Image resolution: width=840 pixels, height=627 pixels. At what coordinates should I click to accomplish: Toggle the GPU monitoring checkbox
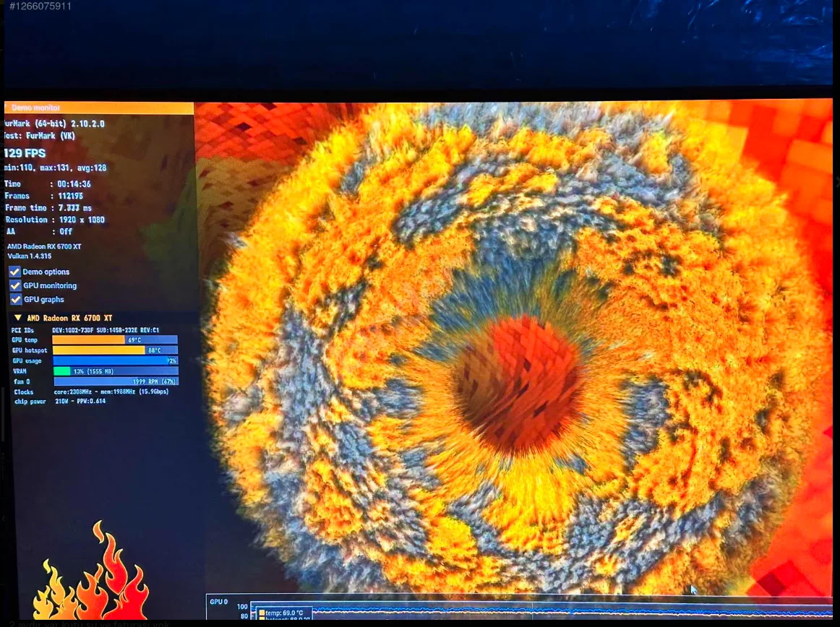[15, 285]
